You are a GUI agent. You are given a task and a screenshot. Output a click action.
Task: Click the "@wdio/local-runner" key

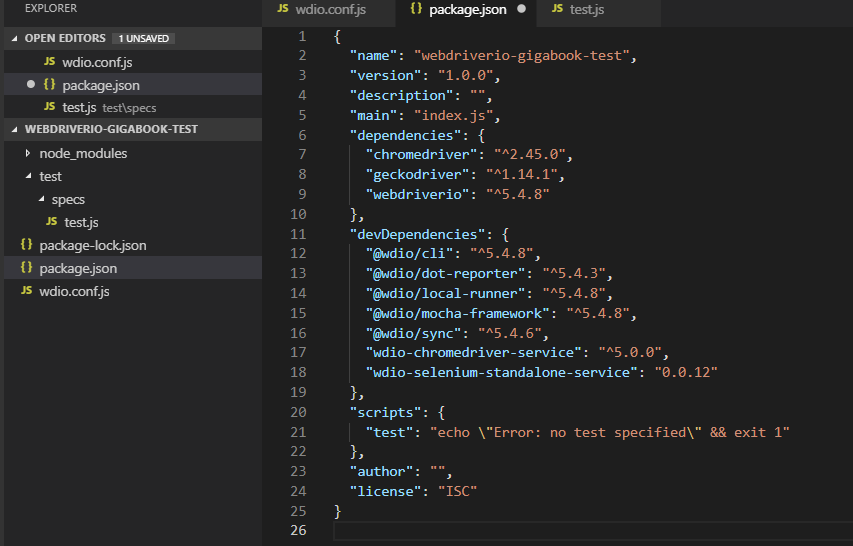click(x=446, y=294)
